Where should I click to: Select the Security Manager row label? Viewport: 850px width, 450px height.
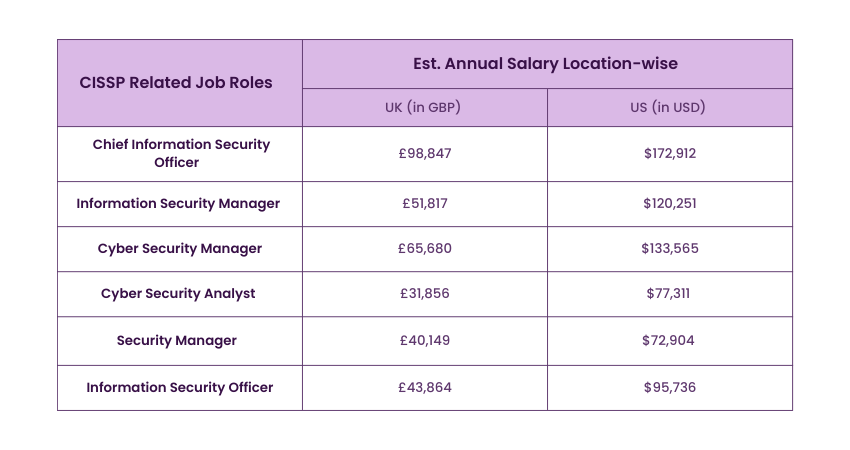(177, 340)
